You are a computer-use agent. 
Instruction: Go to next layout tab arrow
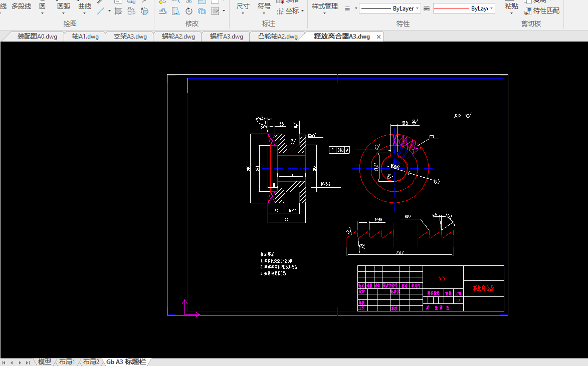[20, 362]
